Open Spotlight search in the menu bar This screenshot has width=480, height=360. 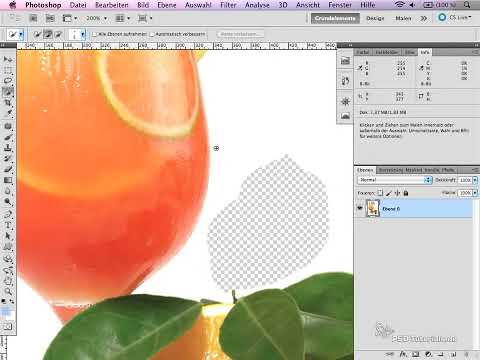click(x=467, y=5)
